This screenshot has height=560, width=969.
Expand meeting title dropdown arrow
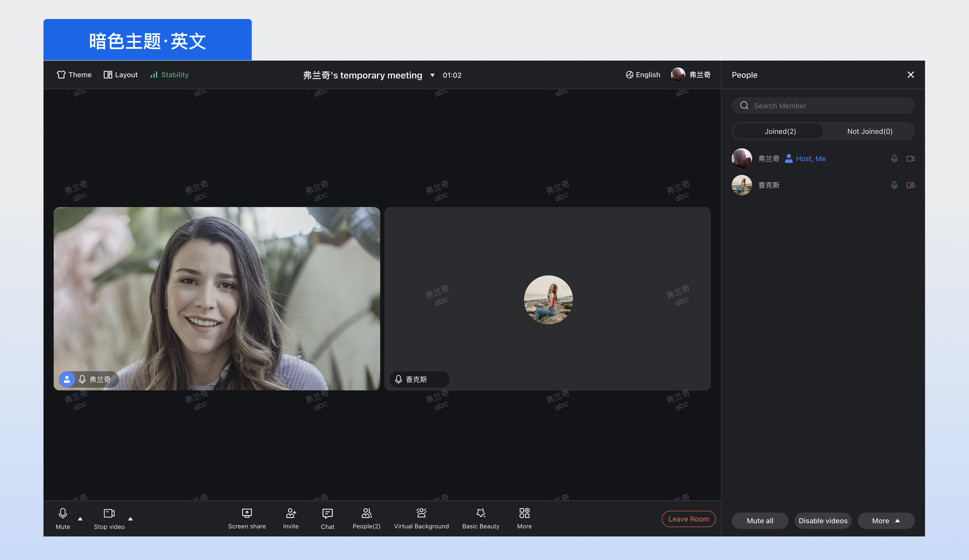point(432,75)
